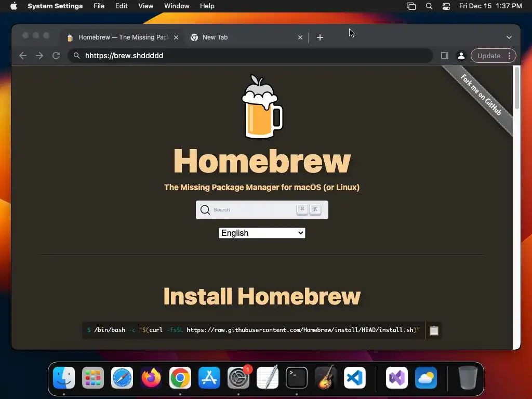Viewport: 532px width, 399px height.
Task: Launch GarageBand from the Dock
Action: (326, 378)
